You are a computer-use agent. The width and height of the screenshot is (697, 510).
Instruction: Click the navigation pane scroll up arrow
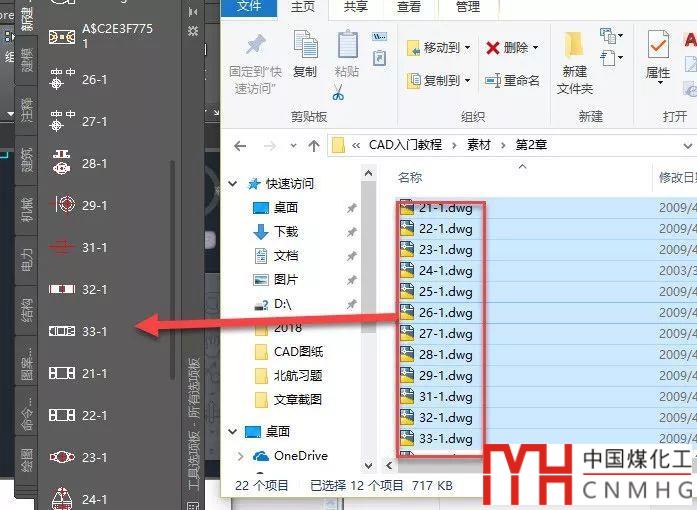(369, 173)
